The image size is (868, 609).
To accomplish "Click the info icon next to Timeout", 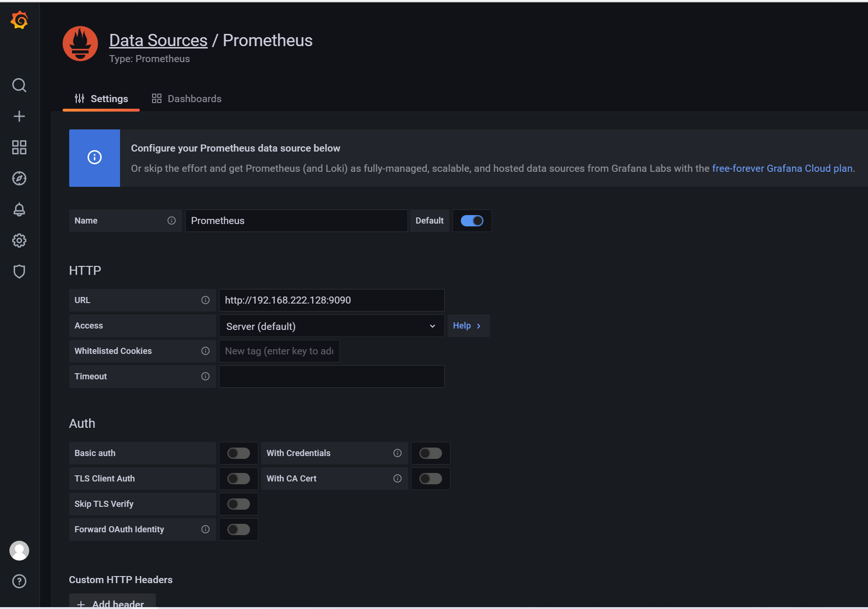I will click(x=206, y=377).
